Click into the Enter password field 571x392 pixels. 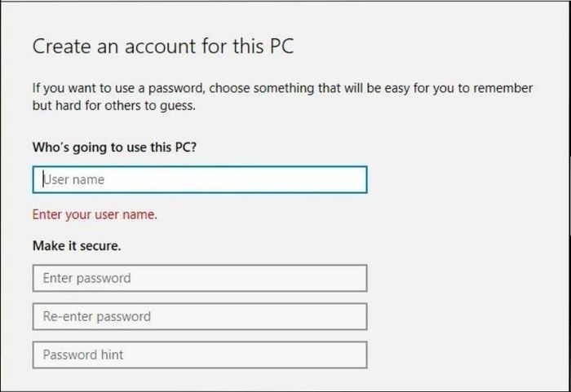click(x=200, y=278)
